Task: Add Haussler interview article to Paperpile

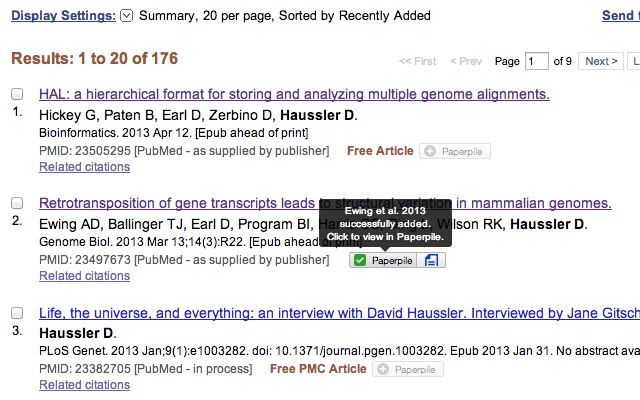Action: tap(408, 370)
